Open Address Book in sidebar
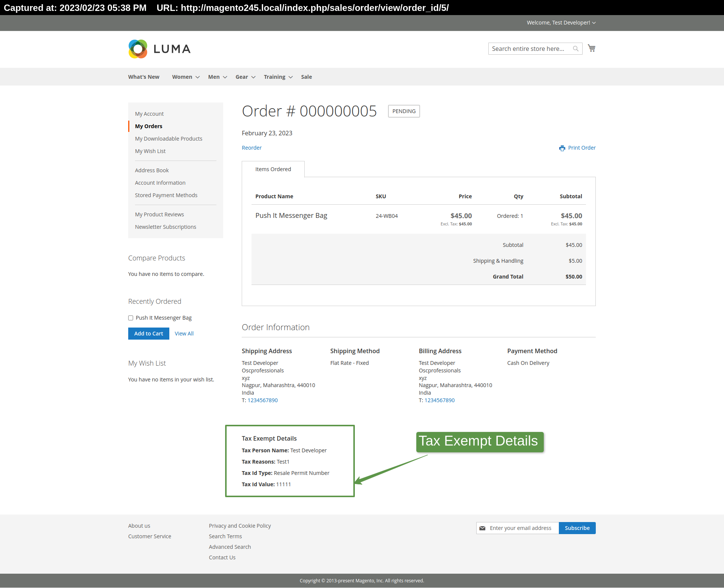Viewport: 724px width, 588px height. click(152, 170)
